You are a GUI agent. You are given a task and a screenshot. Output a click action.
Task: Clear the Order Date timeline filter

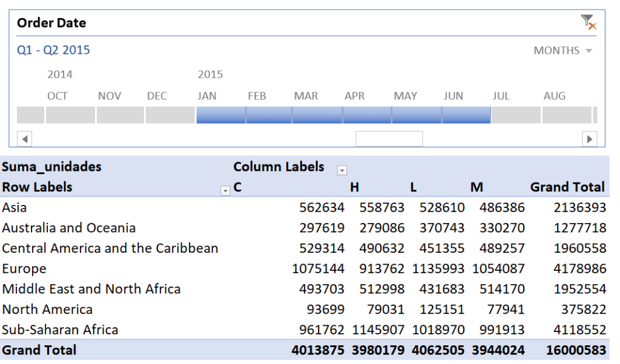(x=589, y=22)
